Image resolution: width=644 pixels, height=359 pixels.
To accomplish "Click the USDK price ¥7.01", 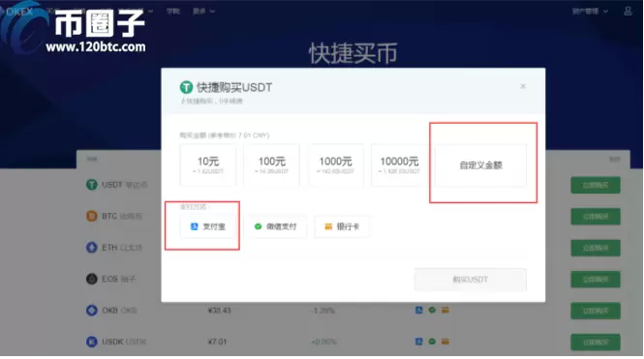I will (x=217, y=342).
